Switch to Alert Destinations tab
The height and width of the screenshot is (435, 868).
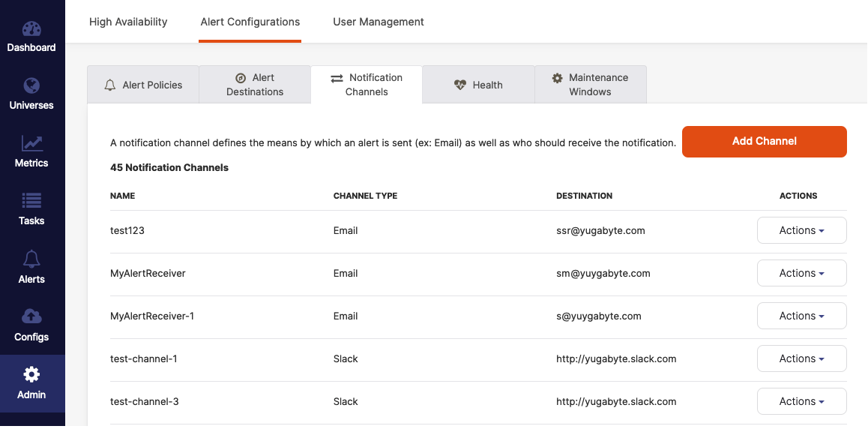tap(255, 85)
